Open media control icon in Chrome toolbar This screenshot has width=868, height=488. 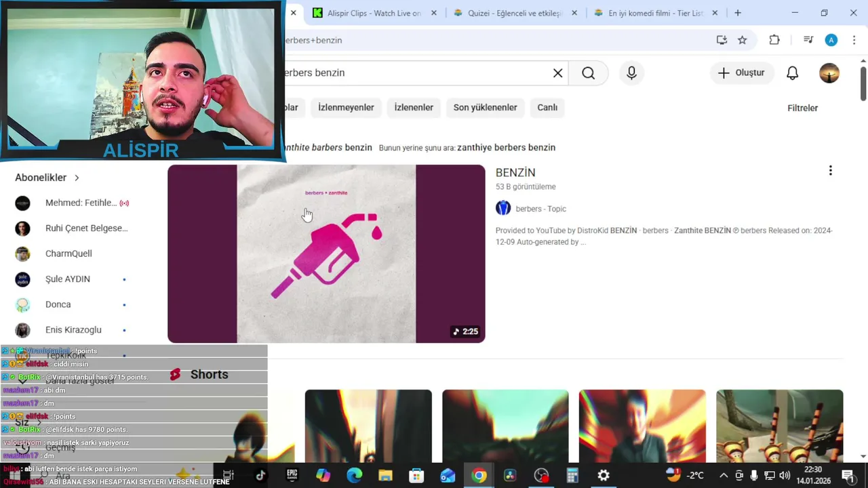point(808,40)
